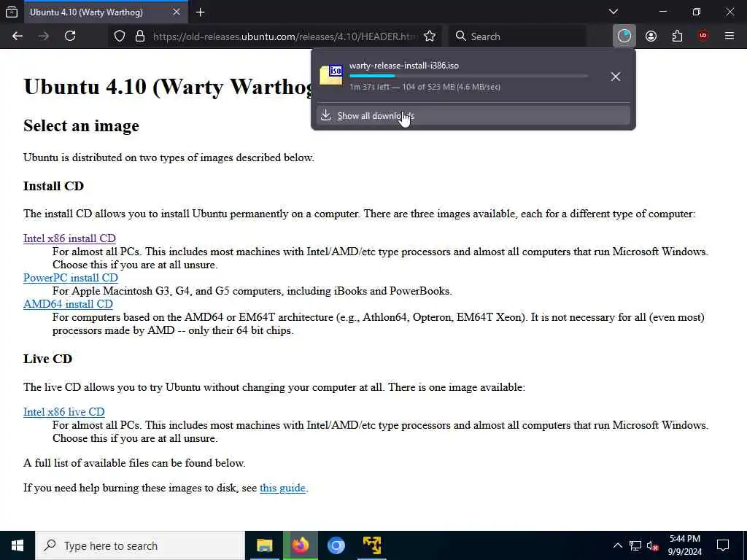
Task: Click the ISO file icon in downloads
Action: 331,75
